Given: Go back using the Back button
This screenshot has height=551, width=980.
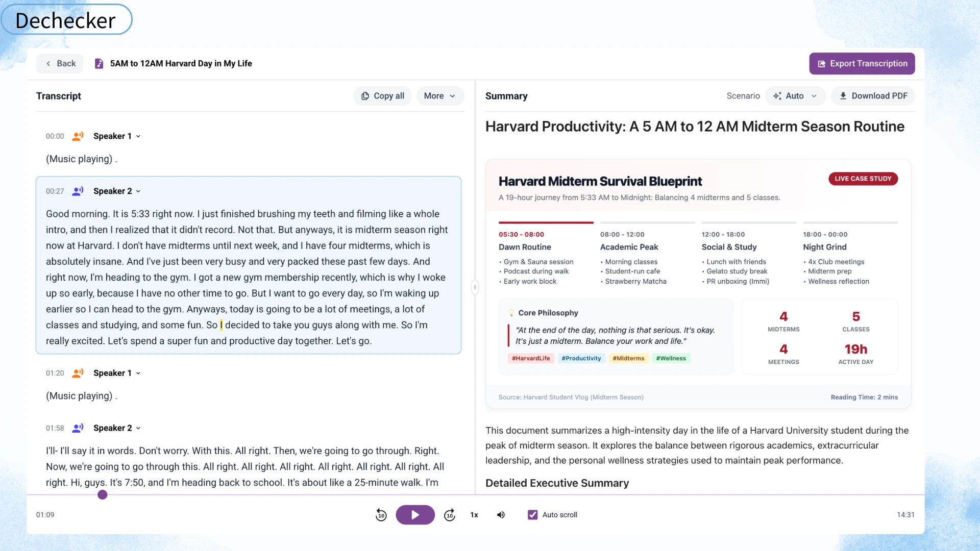Looking at the screenshot, I should (60, 64).
